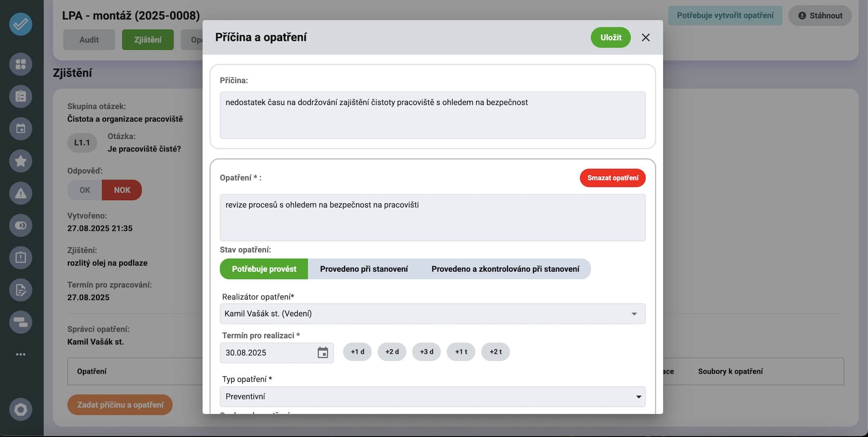The image size is (868, 437).
Task: Click the dashboard grid icon in sidebar
Action: tap(20, 64)
